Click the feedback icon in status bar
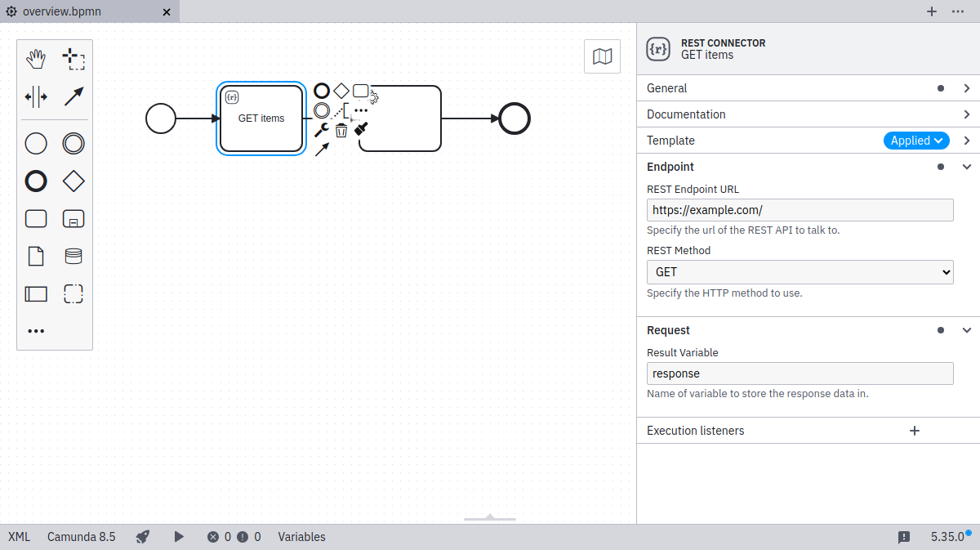Image resolution: width=980 pixels, height=550 pixels. pos(904,537)
